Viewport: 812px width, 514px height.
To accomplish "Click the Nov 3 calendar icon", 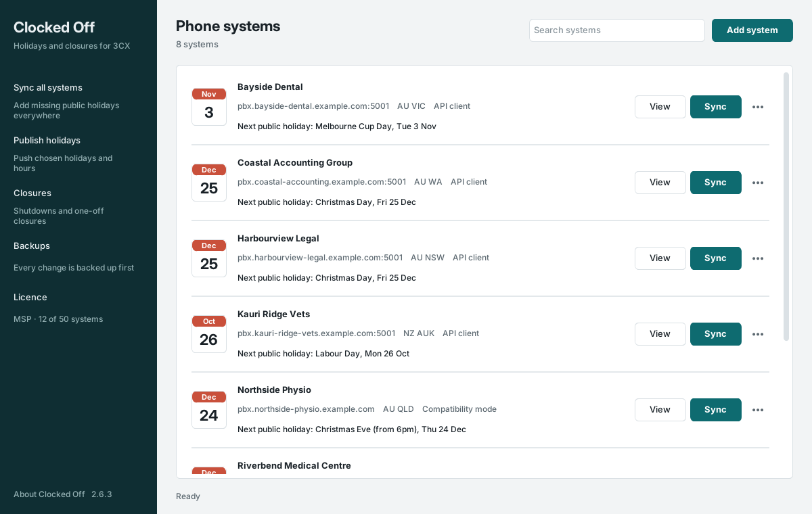I will [x=209, y=107].
